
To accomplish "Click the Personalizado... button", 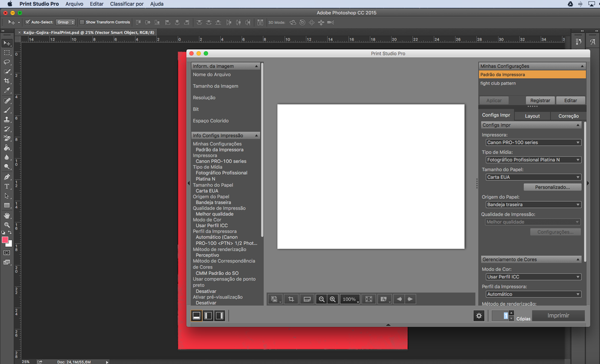I will click(x=552, y=187).
